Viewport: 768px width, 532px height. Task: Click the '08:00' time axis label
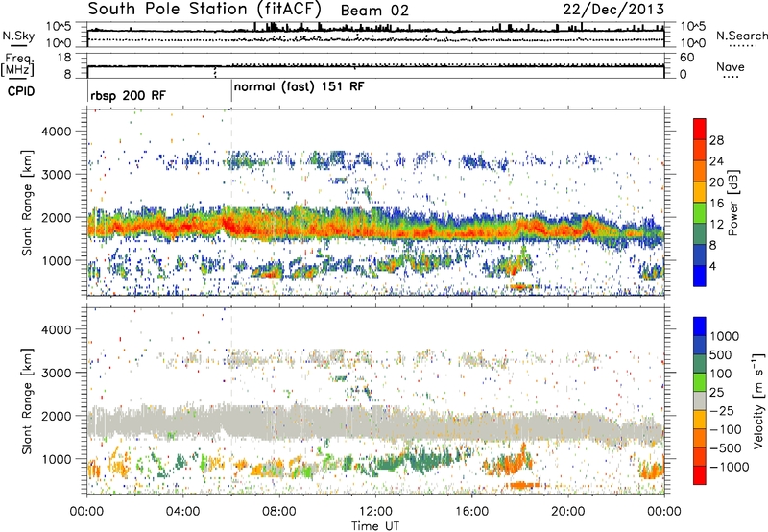279,512
